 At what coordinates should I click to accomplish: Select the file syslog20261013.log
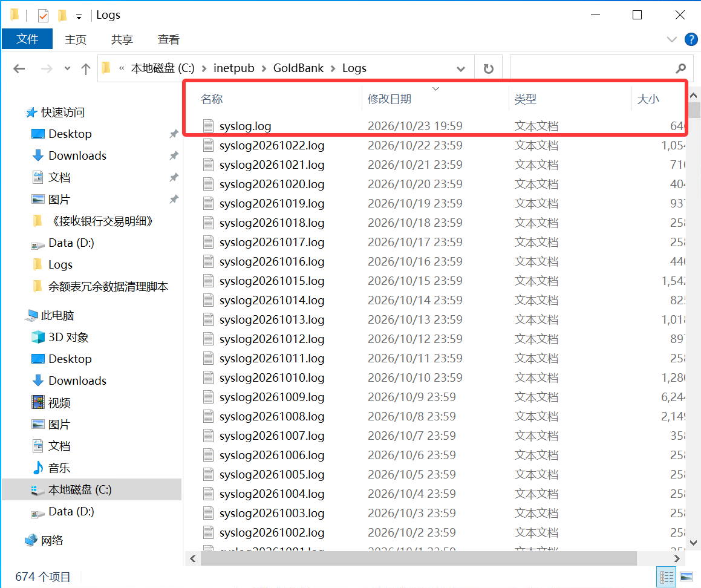coord(272,320)
